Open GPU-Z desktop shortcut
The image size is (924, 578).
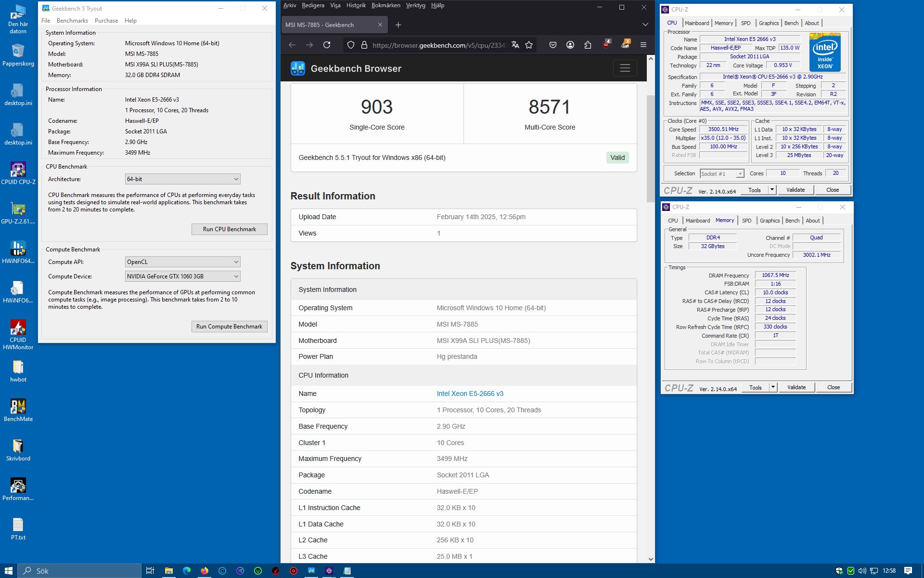pos(18,213)
